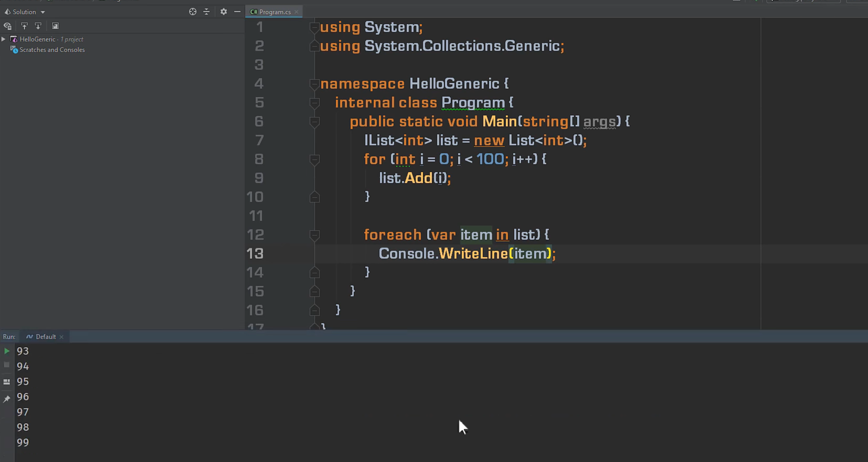The height and width of the screenshot is (462, 868).
Task: Click the pin tab icon in Run panel
Action: tap(7, 399)
